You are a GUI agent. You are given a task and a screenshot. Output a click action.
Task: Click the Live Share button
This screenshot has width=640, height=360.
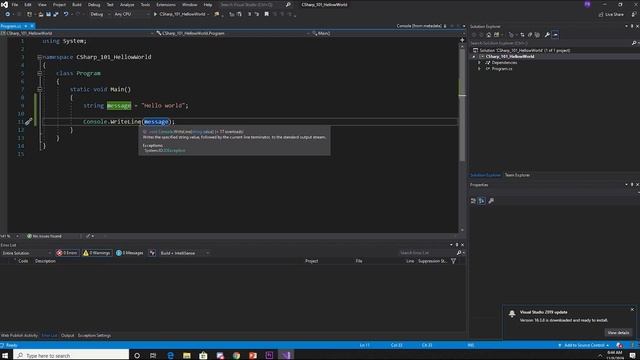coord(611,14)
